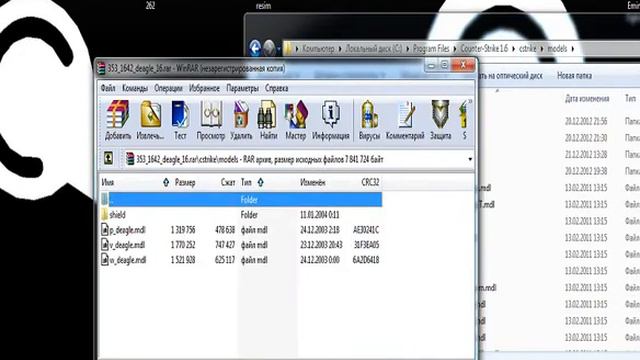Sort by Сжат column header
640x360 pixels.
[x=228, y=182]
